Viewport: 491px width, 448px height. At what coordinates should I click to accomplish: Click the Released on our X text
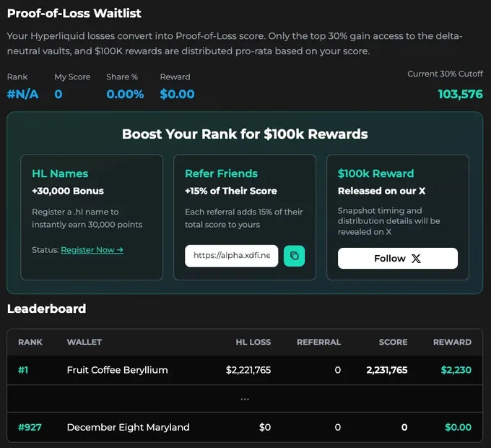tap(382, 191)
